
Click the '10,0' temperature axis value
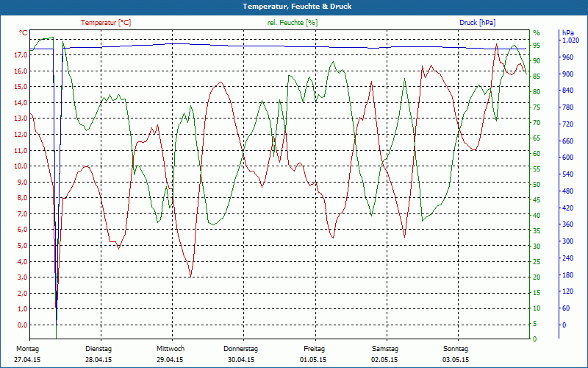tap(21, 166)
